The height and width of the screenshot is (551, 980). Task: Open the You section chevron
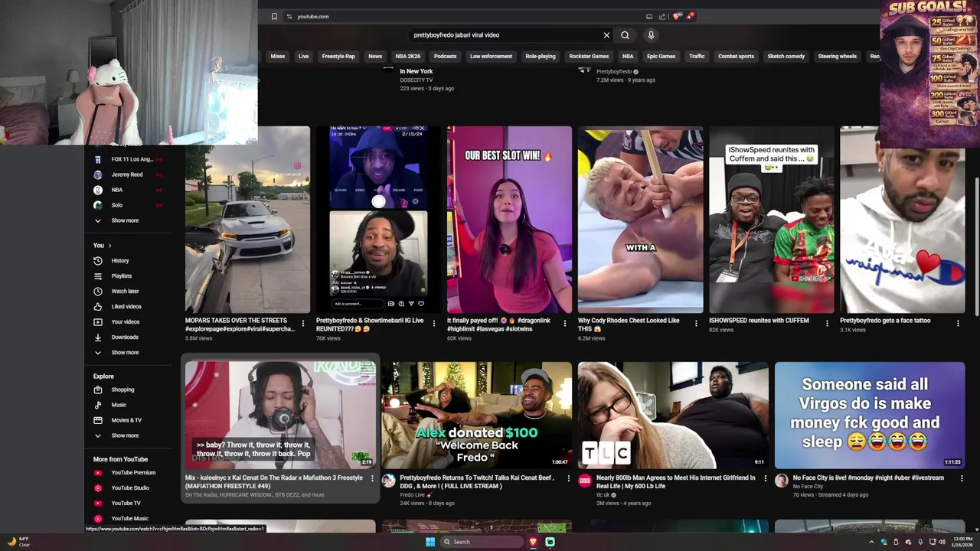click(109, 246)
